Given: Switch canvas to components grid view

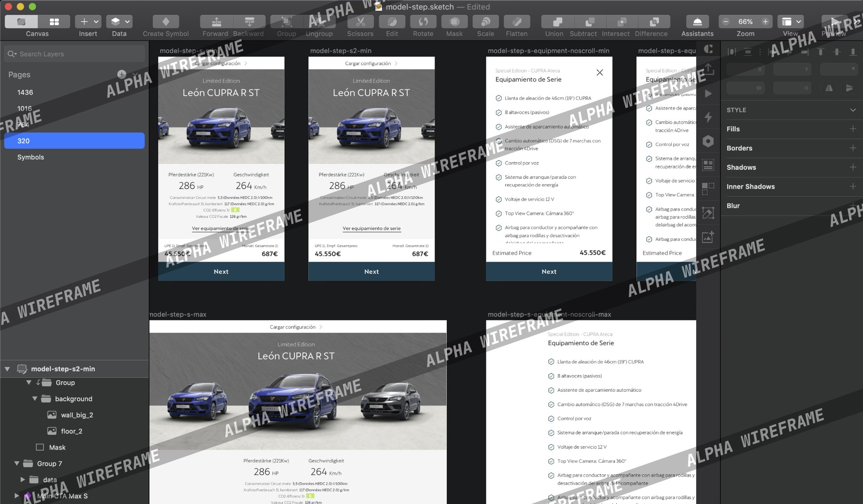Looking at the screenshot, I should [54, 22].
